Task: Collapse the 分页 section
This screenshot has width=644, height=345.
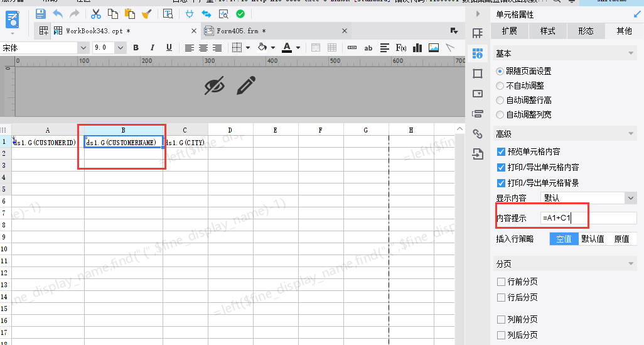Action: pos(631,264)
